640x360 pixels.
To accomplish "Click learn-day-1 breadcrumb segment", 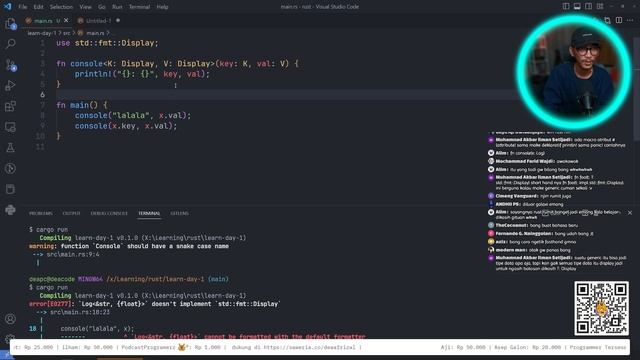I will click(42, 33).
